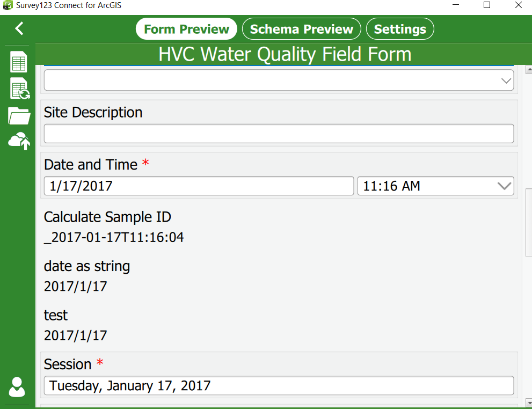Click the back arrow icon

click(x=19, y=28)
